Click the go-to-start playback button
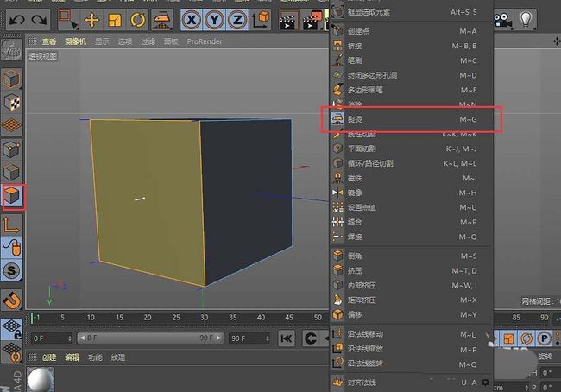This screenshot has height=392, width=561. tap(287, 338)
